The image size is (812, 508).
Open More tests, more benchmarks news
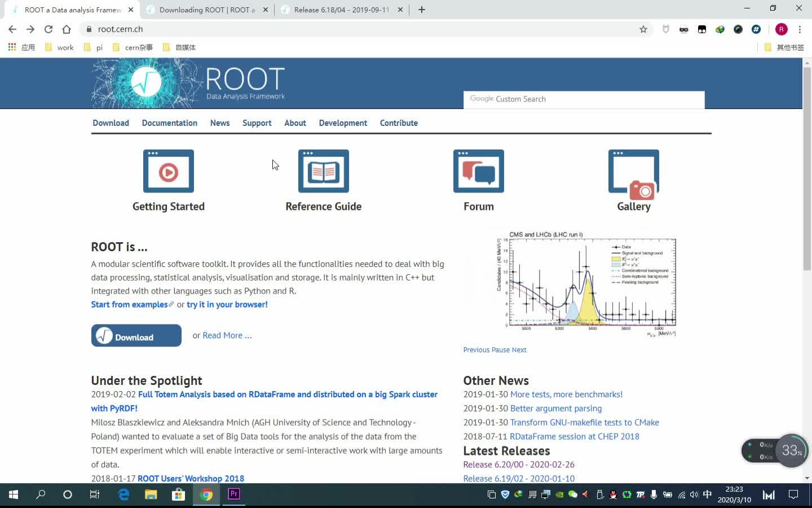pyautogui.click(x=567, y=395)
